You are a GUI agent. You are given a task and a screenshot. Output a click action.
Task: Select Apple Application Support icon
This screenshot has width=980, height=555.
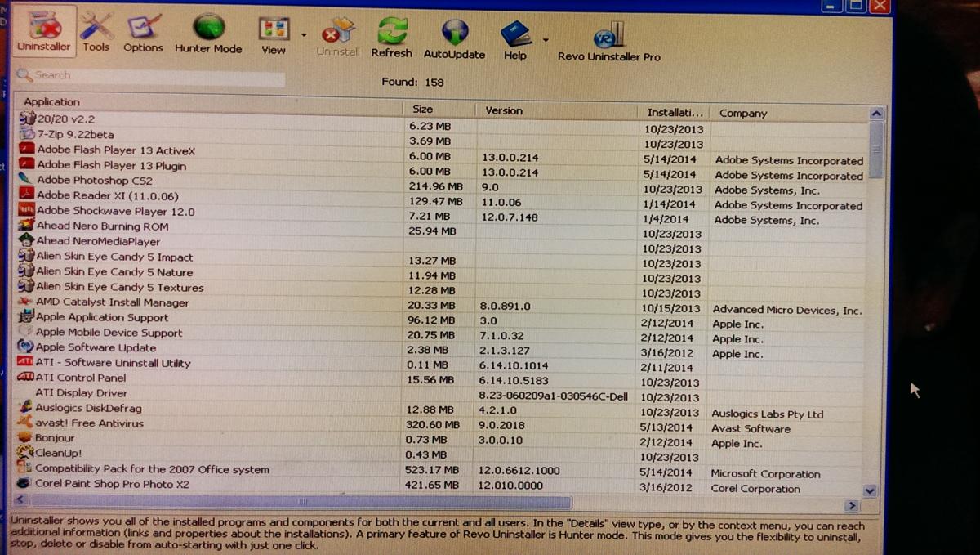25,317
